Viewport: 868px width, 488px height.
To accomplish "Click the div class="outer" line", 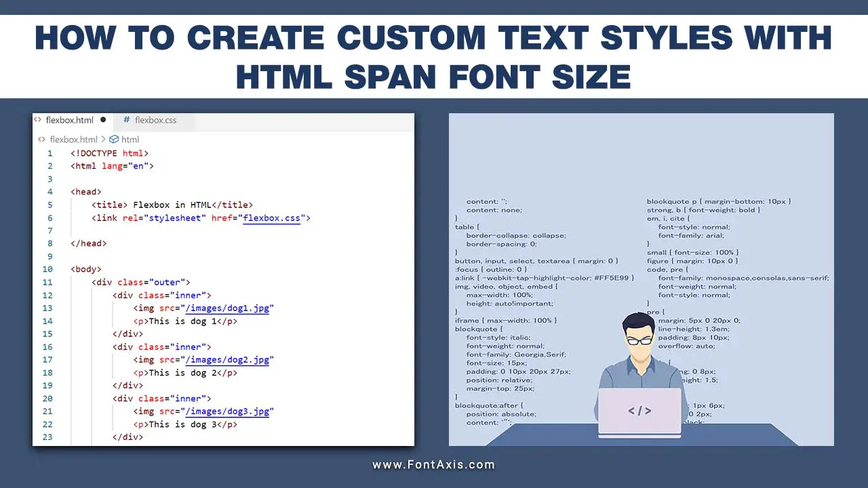I will tap(141, 282).
